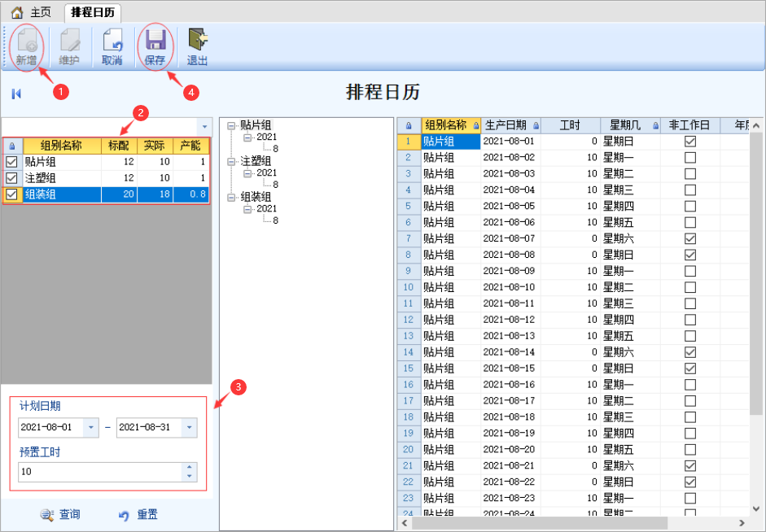Image resolution: width=766 pixels, height=532 pixels.
Task: Click the 标配 column header
Action: (119, 146)
